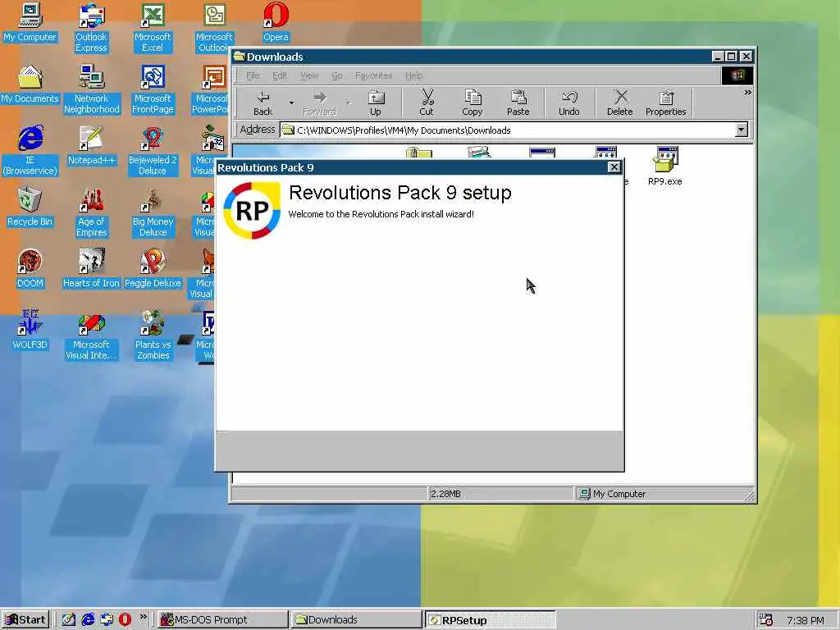Launch Opera from the quick launch bar
The image size is (840, 630).
pos(125,620)
